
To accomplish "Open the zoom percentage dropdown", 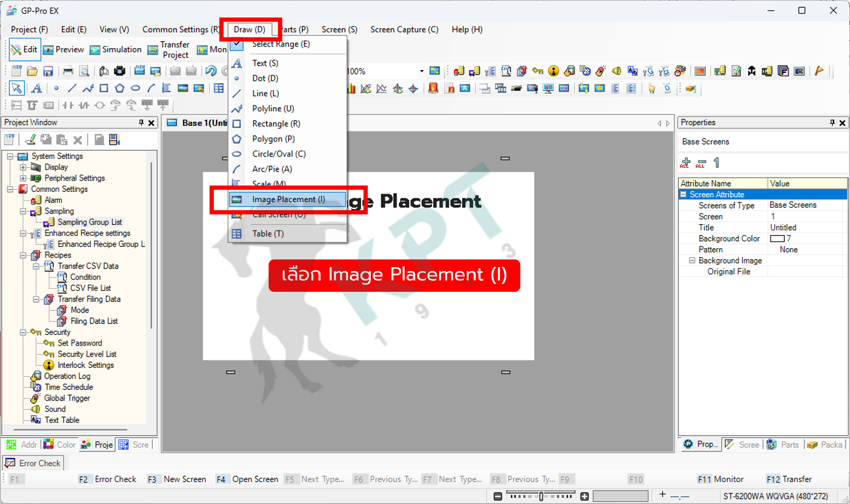I will click(x=421, y=71).
